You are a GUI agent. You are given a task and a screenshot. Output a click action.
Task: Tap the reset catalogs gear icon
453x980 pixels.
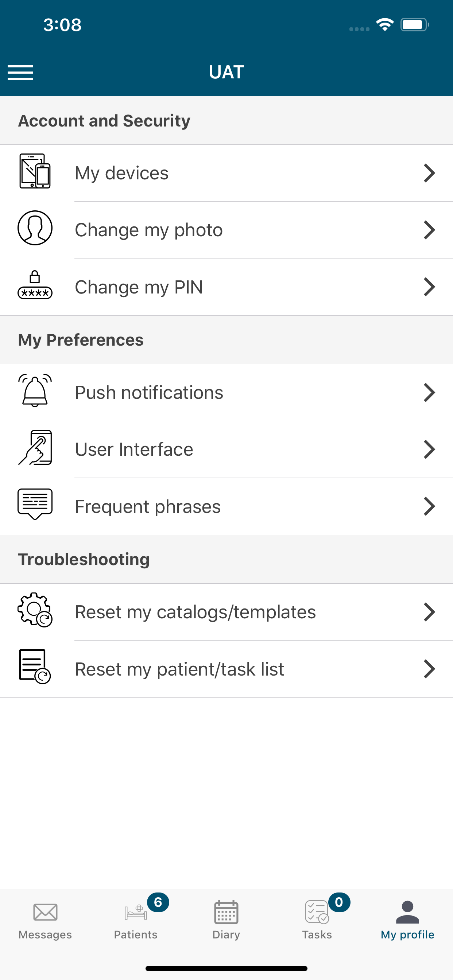[35, 610]
